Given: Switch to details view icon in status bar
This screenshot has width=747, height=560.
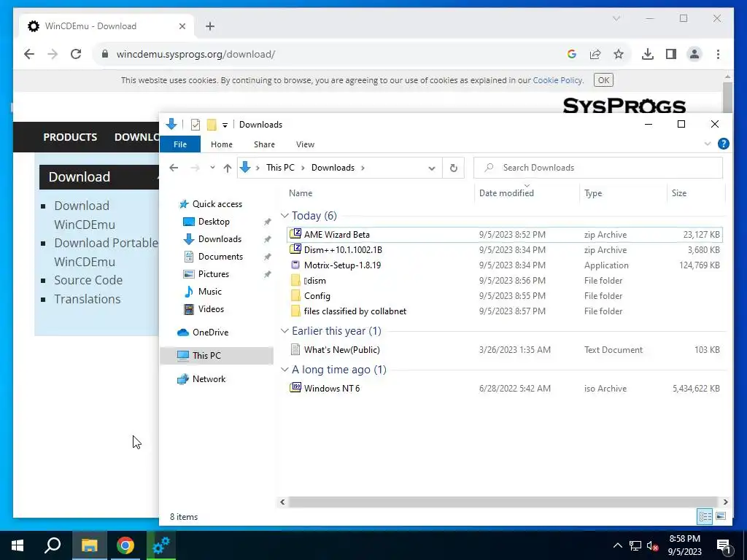Looking at the screenshot, I should (x=705, y=516).
